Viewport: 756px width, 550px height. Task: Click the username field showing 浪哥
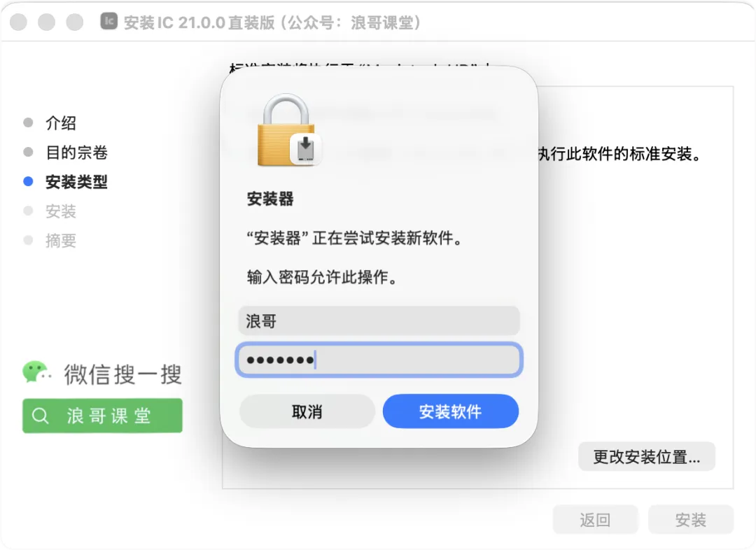379,320
